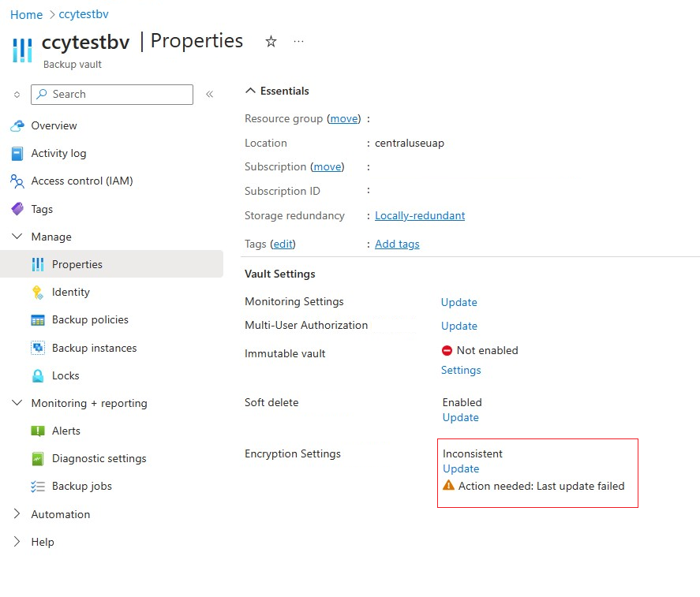The image size is (700, 597).
Task: Open Tags via the purple tag icon
Action: click(x=17, y=209)
